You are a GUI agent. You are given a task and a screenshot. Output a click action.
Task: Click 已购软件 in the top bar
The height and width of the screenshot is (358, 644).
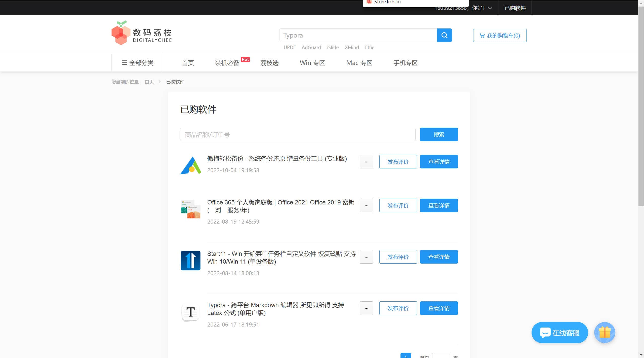(x=515, y=8)
